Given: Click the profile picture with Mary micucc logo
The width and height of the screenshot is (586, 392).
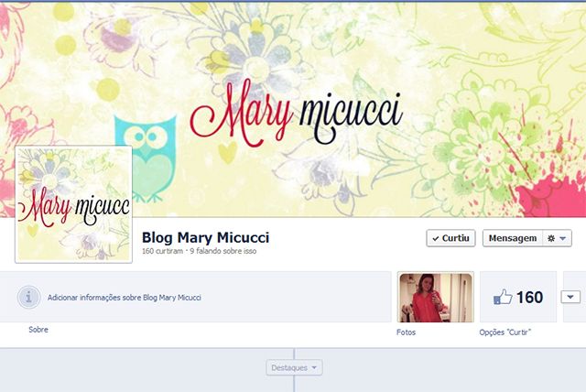Looking at the screenshot, I should coord(73,204).
